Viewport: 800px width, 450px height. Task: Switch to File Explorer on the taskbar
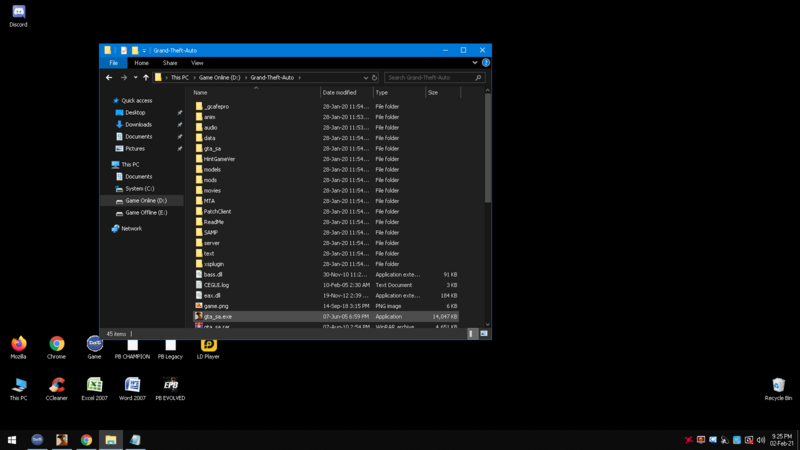[111, 440]
